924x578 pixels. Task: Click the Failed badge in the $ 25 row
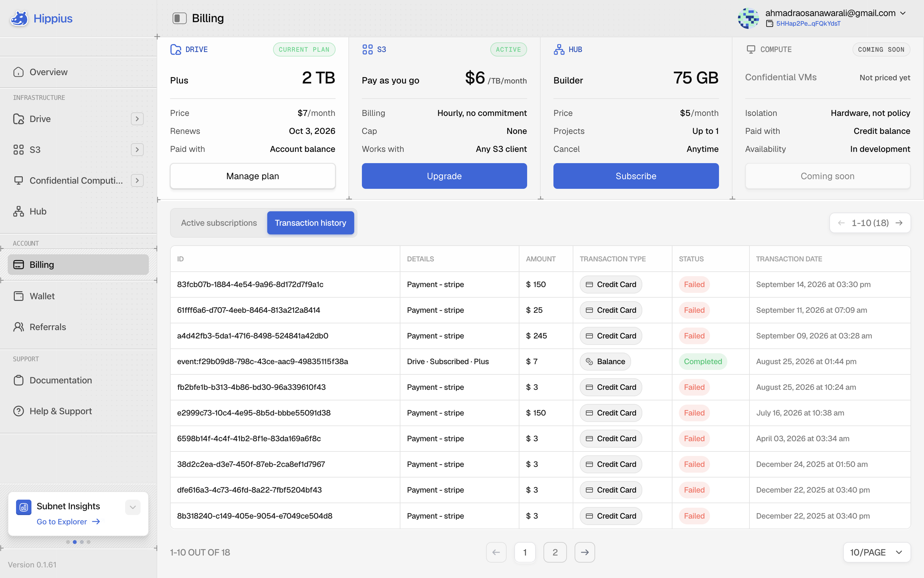(694, 310)
